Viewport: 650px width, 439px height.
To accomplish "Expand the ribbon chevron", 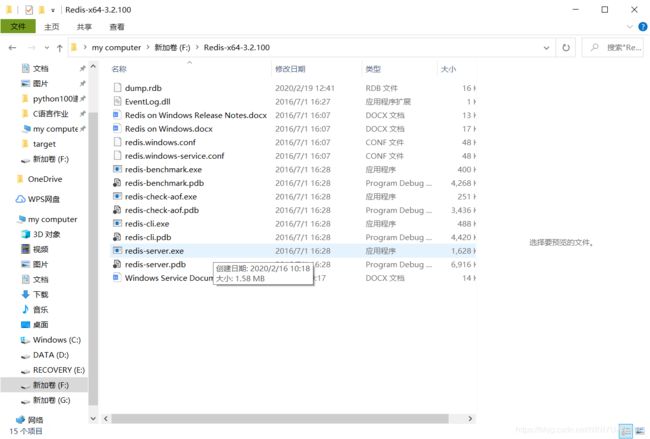I will (630, 27).
